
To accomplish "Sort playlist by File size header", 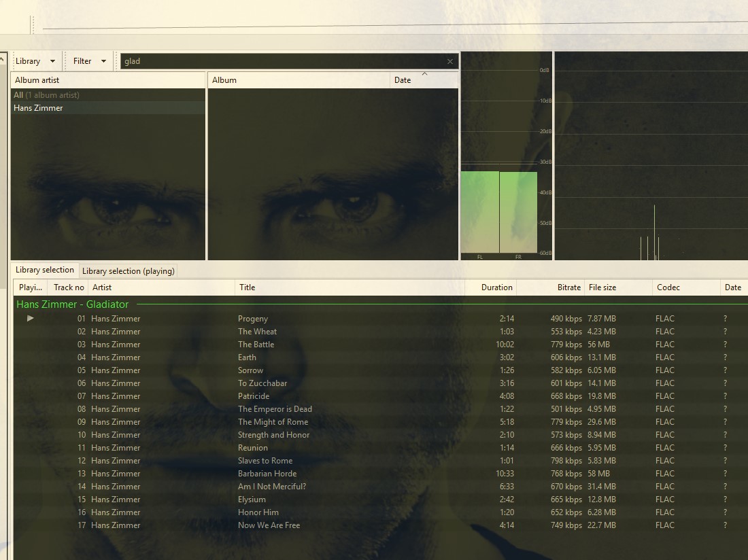I will 618,287.
